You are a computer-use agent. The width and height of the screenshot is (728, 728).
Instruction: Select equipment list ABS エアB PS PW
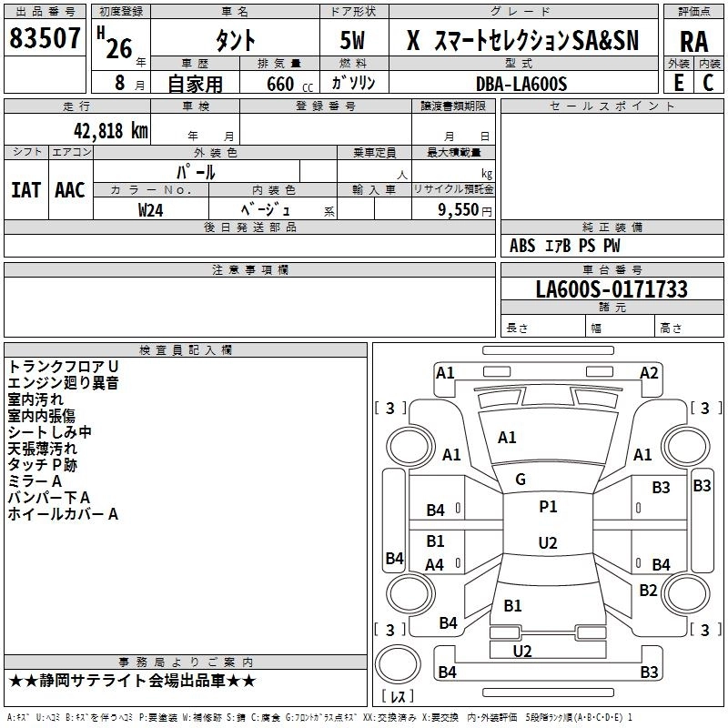[x=564, y=246]
